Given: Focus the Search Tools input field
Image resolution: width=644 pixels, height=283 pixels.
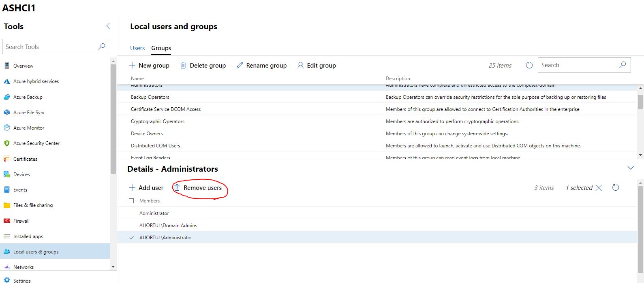Looking at the screenshot, I should pos(51,47).
